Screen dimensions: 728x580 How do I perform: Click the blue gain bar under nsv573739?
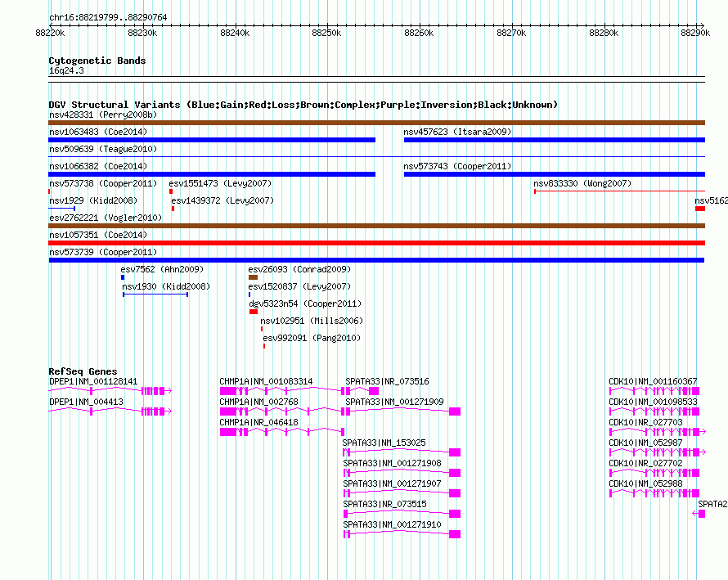(x=376, y=260)
